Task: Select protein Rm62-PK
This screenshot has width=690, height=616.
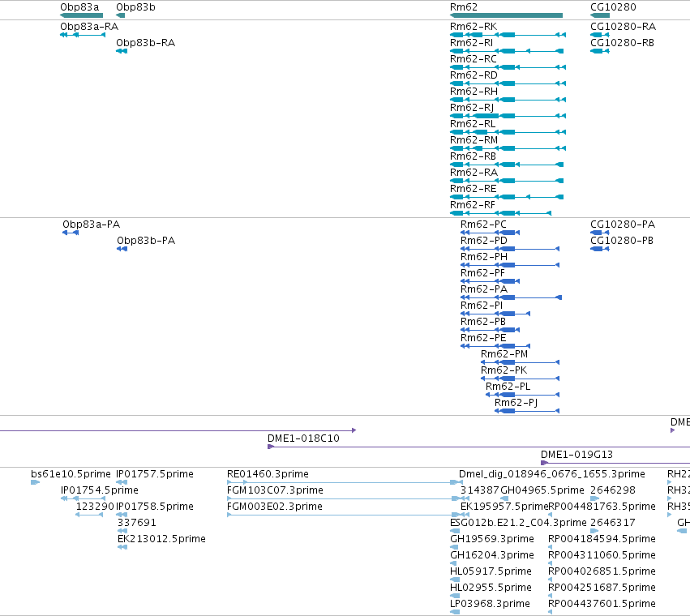Action: pos(521,379)
